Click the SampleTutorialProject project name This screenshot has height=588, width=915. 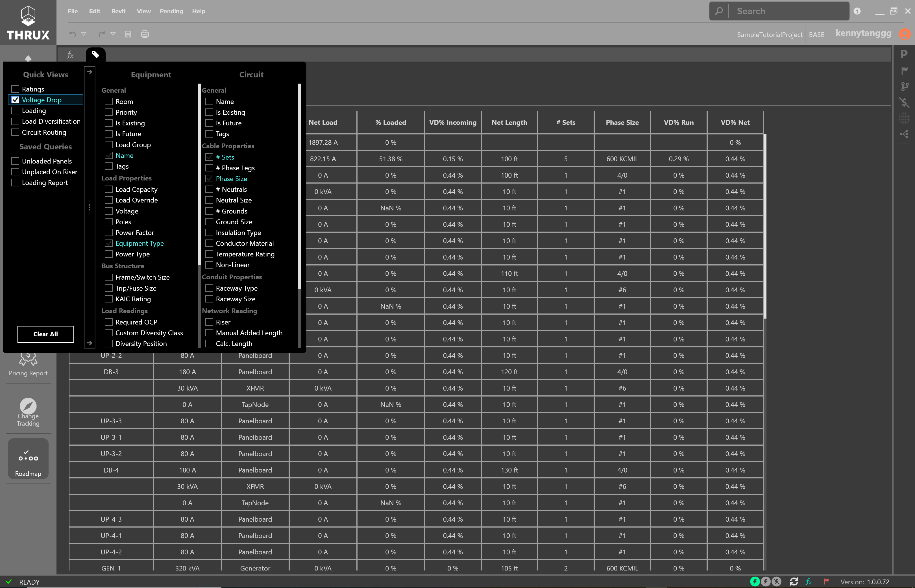pyautogui.click(x=769, y=34)
